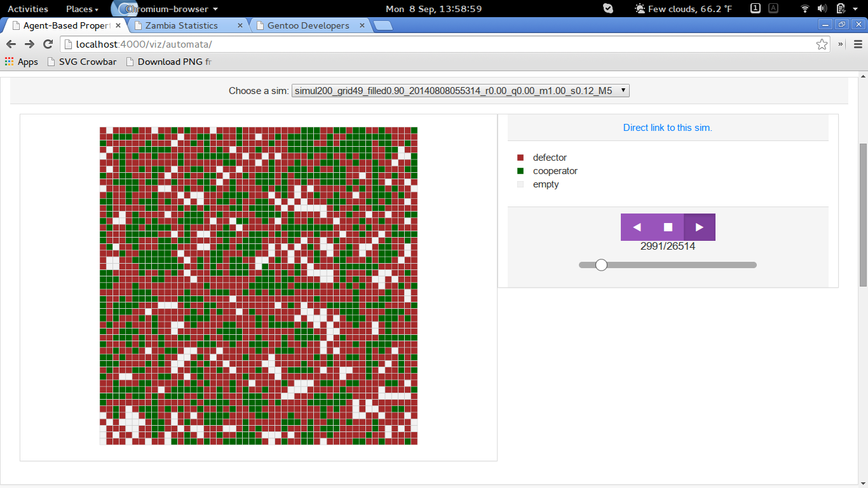Open the Apps grid shortcut
This screenshot has height=488, width=868.
[22, 62]
